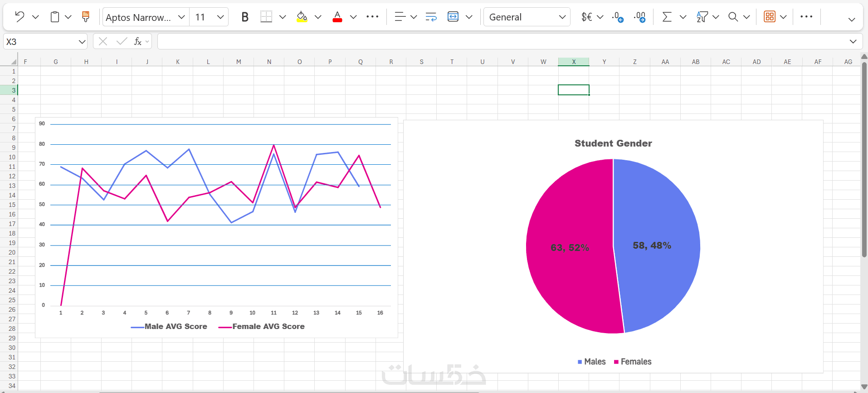The height and width of the screenshot is (393, 868).
Task: Select the Student Gender chart title
Action: [x=613, y=143]
